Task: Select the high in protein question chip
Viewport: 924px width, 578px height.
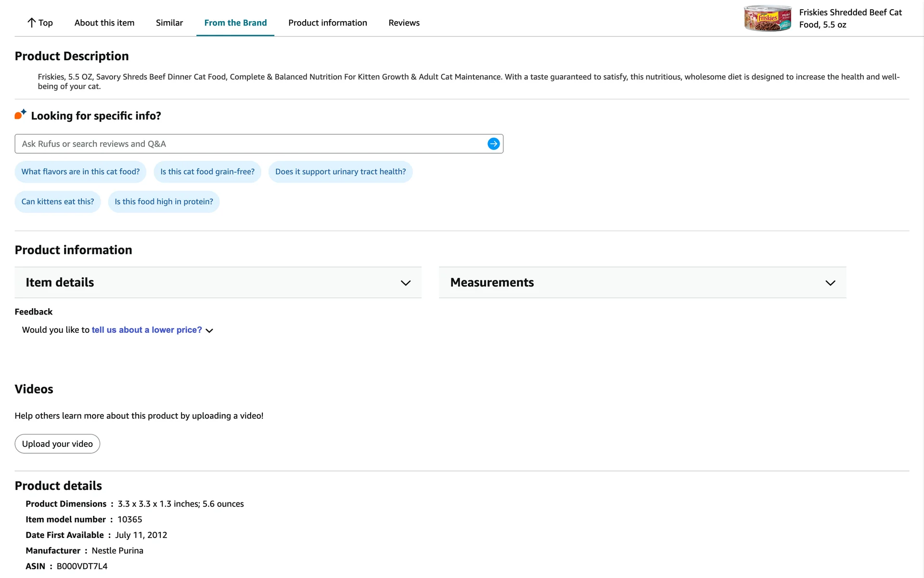Action: click(164, 202)
